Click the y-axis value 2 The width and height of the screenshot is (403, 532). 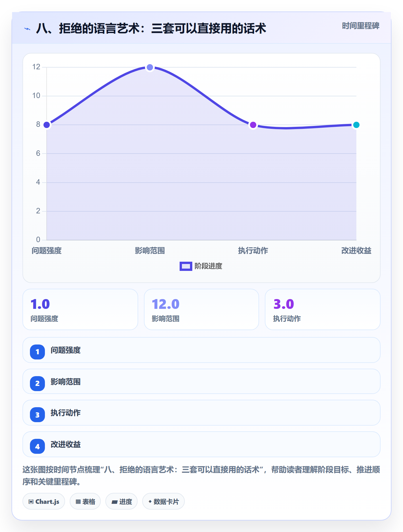tap(38, 211)
